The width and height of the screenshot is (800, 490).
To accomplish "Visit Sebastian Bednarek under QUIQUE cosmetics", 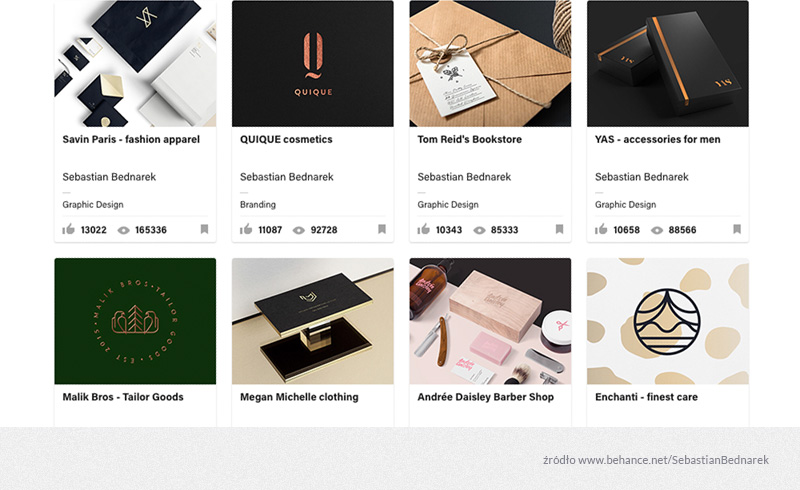I will [287, 177].
